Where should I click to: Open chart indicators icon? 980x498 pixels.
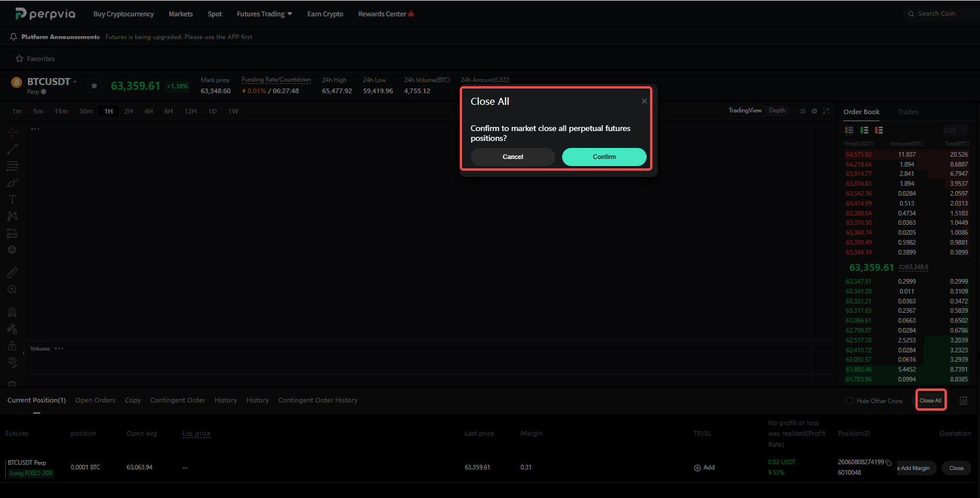pos(803,111)
